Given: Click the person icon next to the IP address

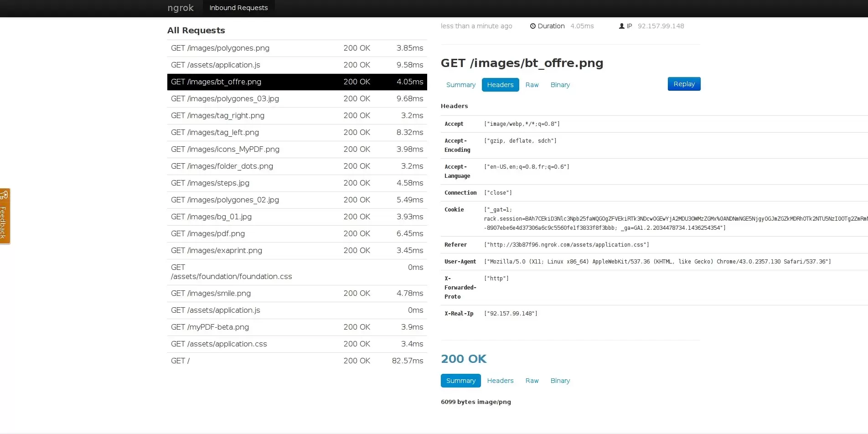Looking at the screenshot, I should click(621, 26).
